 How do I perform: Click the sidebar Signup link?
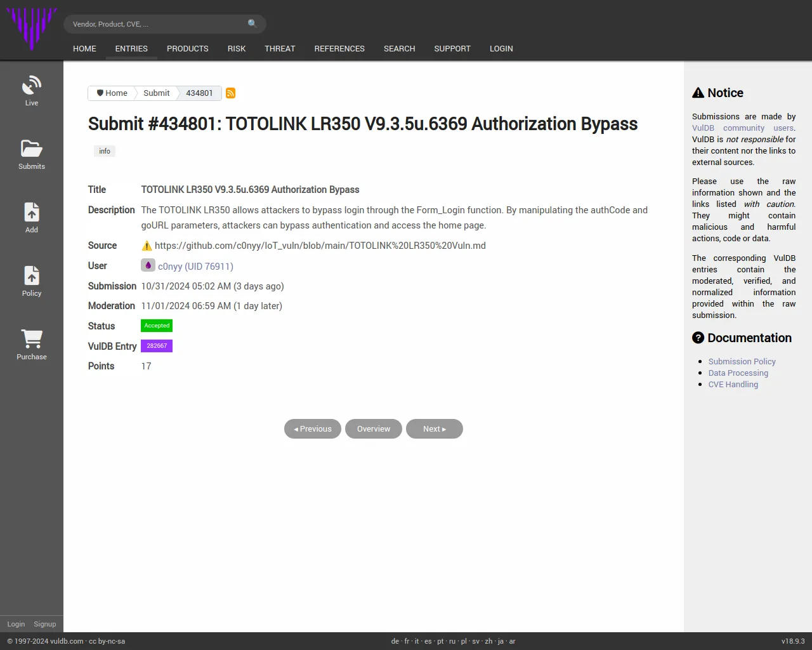click(45, 624)
